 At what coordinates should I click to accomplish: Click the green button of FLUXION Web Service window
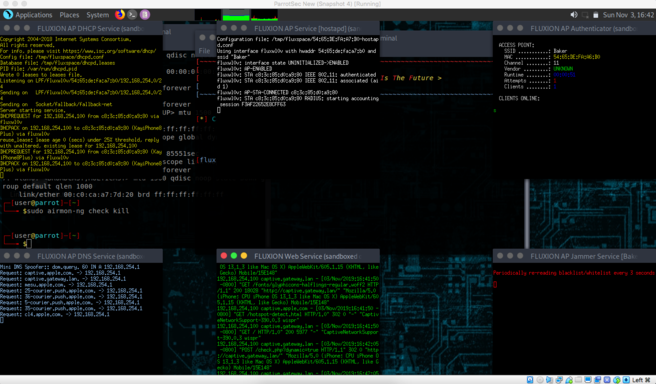(234, 256)
